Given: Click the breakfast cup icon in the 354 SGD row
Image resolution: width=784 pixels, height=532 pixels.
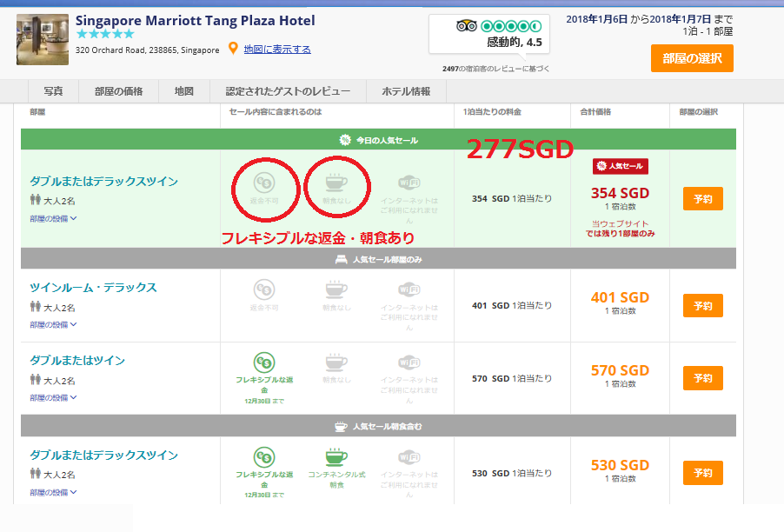Looking at the screenshot, I should (336, 182).
